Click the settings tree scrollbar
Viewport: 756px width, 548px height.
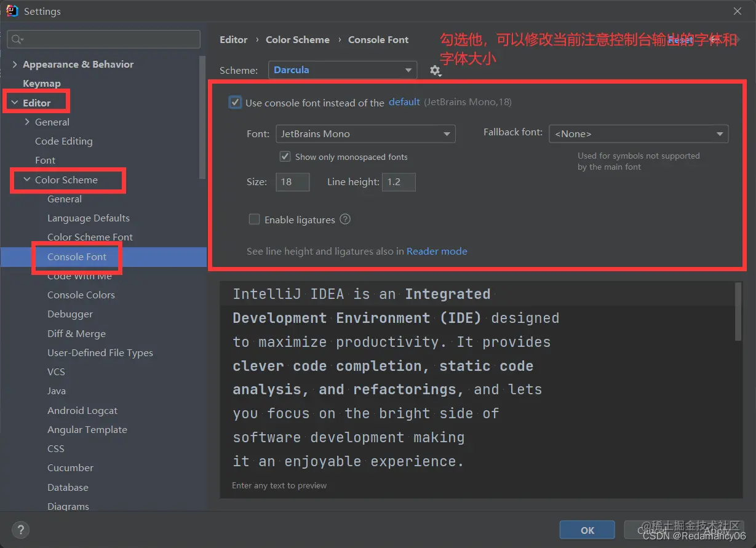[x=203, y=117]
